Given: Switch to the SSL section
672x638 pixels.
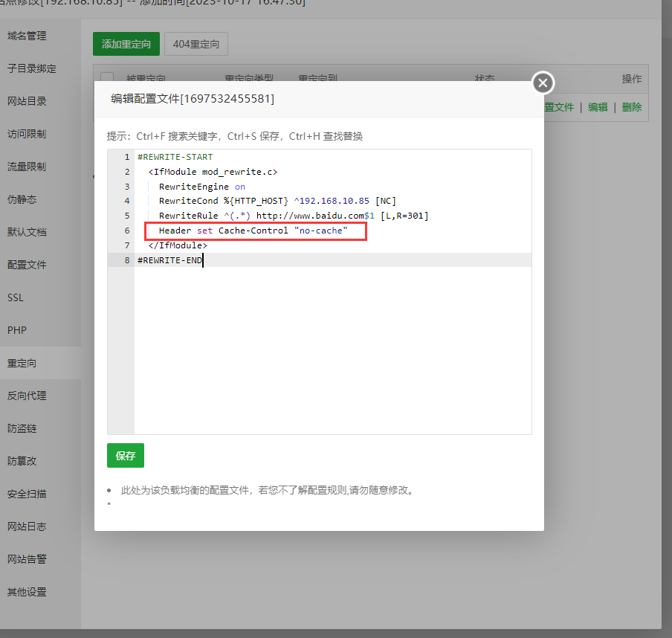Looking at the screenshot, I should 16,297.
